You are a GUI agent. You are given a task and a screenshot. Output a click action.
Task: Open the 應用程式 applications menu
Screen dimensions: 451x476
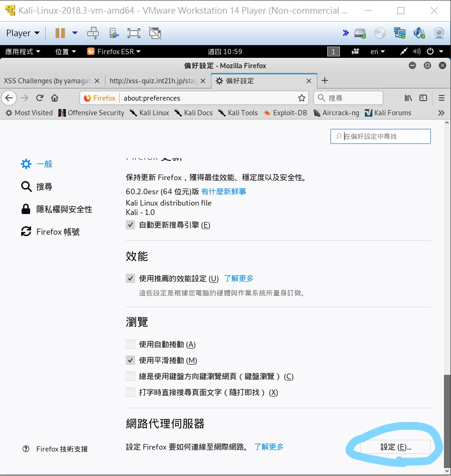(23, 52)
